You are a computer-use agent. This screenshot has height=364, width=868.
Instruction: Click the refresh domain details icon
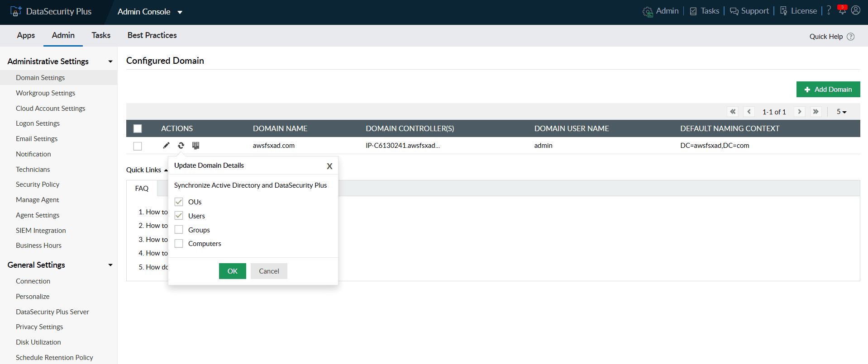click(181, 145)
